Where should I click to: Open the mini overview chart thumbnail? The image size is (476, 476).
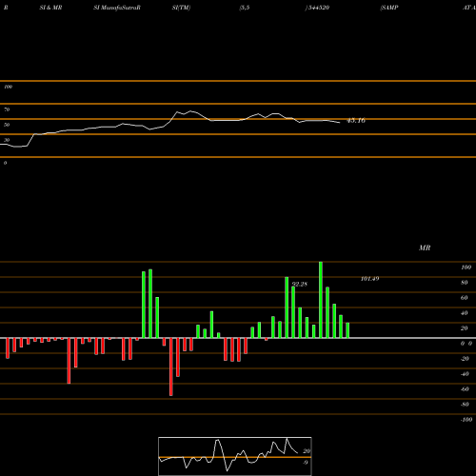point(235,456)
